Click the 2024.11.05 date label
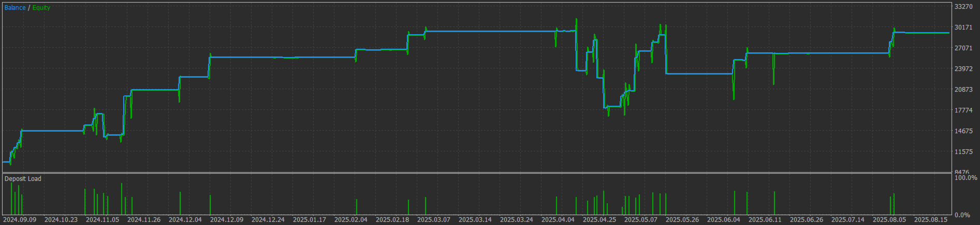Image resolution: width=980 pixels, height=225 pixels. coord(103,220)
